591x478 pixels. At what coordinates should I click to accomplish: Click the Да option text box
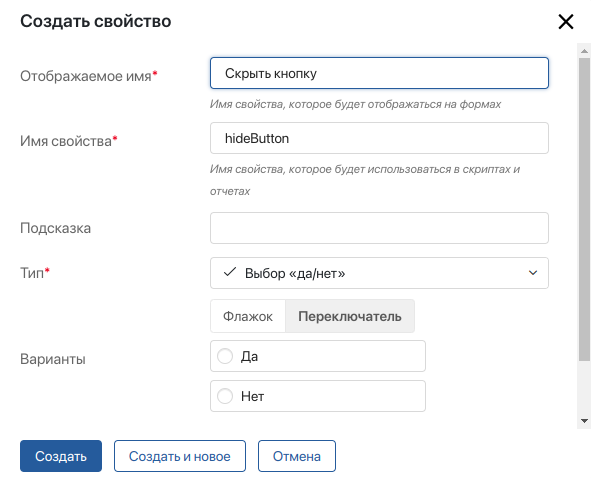[x=318, y=356]
